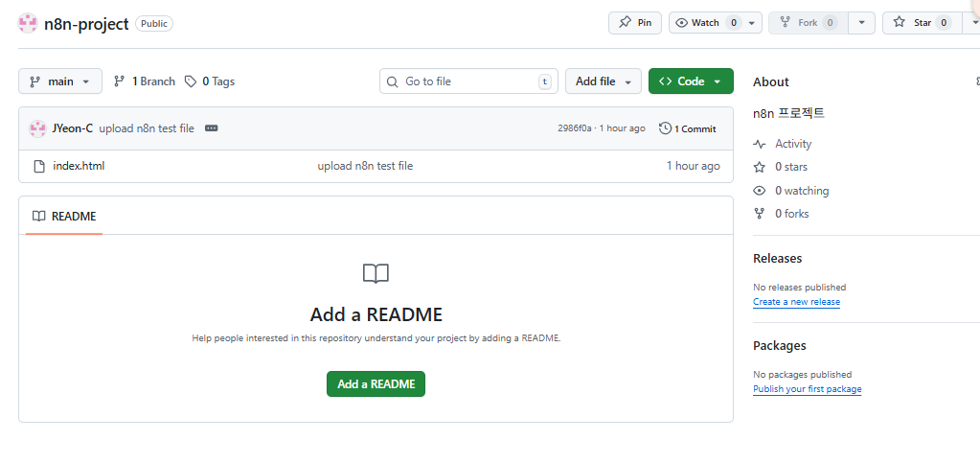980x463 pixels.
Task: Open the 0 watching link
Action: point(802,191)
